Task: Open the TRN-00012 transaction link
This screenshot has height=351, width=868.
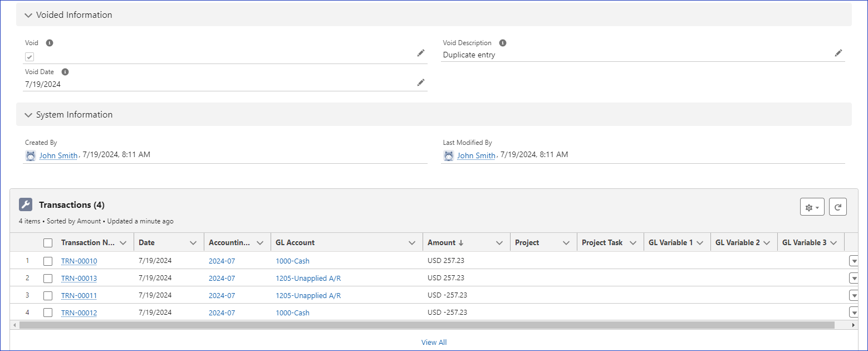Action: point(79,313)
